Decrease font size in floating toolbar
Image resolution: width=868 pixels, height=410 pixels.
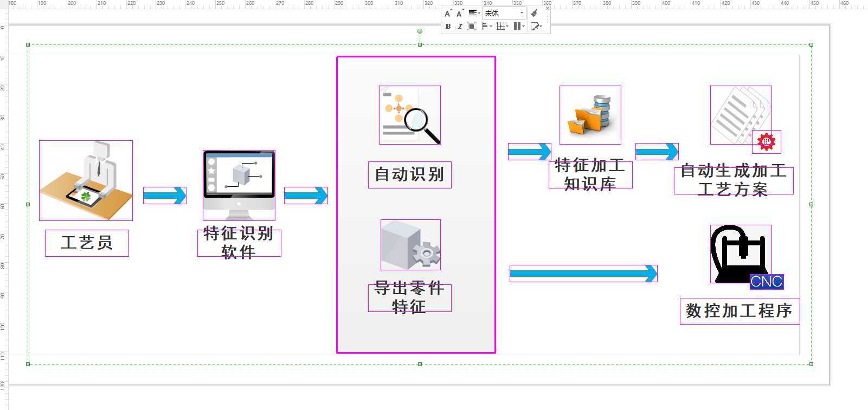(x=460, y=13)
